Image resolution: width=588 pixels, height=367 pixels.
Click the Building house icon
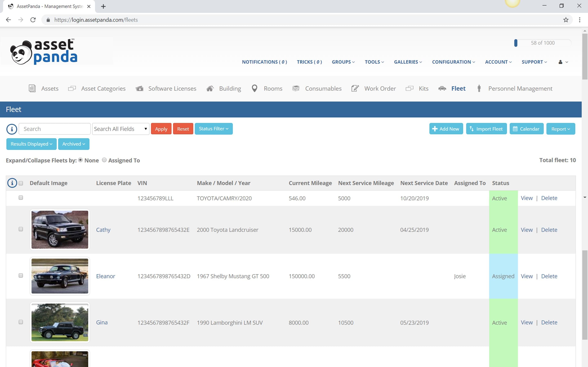click(210, 89)
